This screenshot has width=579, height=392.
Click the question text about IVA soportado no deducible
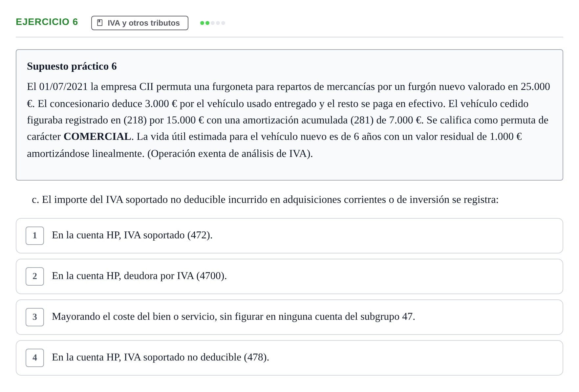265,200
